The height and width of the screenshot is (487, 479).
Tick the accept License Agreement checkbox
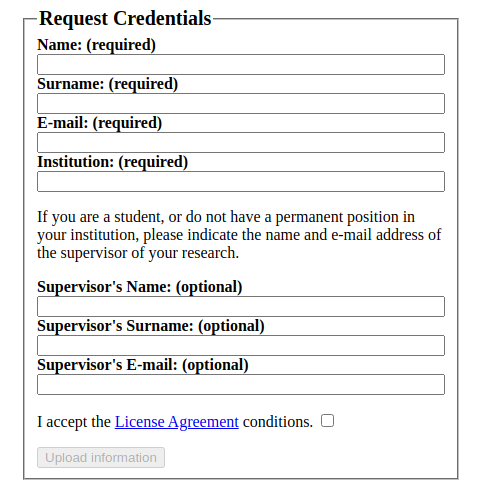point(327,420)
